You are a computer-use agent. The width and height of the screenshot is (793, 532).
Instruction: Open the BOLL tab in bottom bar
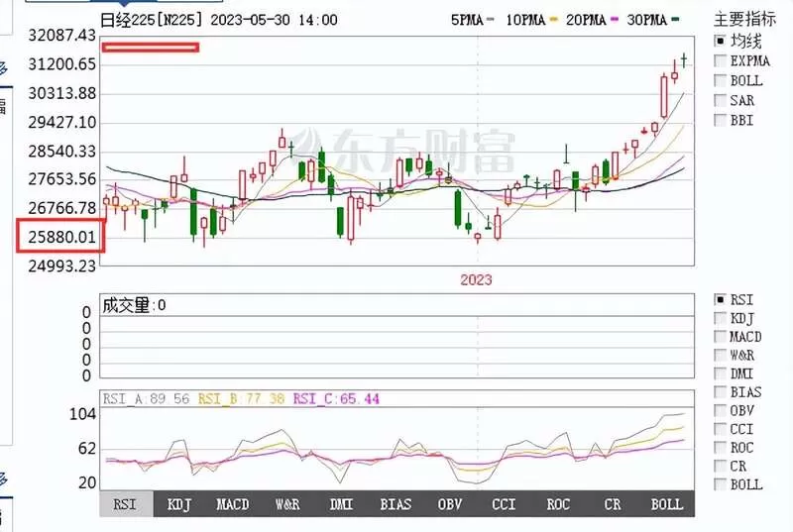666,504
